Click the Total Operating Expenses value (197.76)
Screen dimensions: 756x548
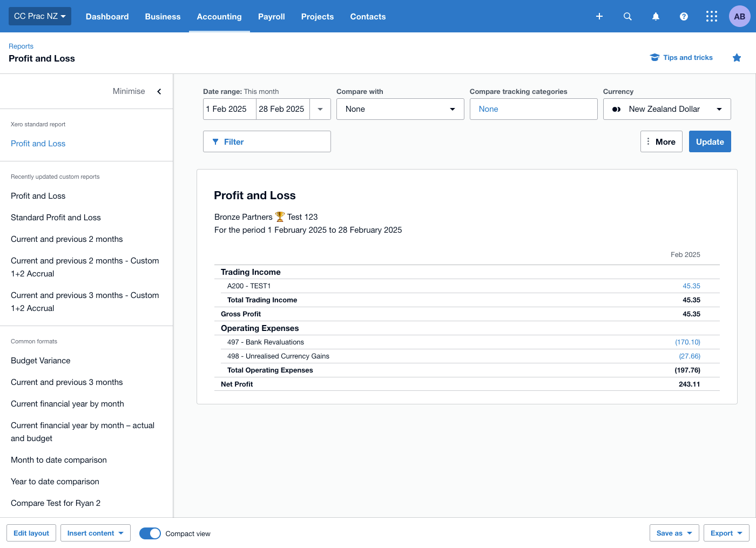(x=687, y=370)
